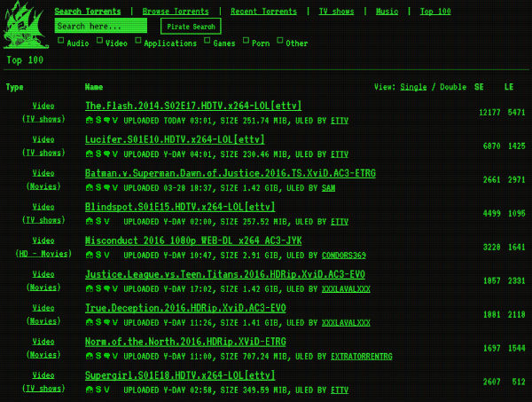Screen dimensions: 532x402
Task: Check the Other category checkbox
Action: pyautogui.click(x=279, y=41)
